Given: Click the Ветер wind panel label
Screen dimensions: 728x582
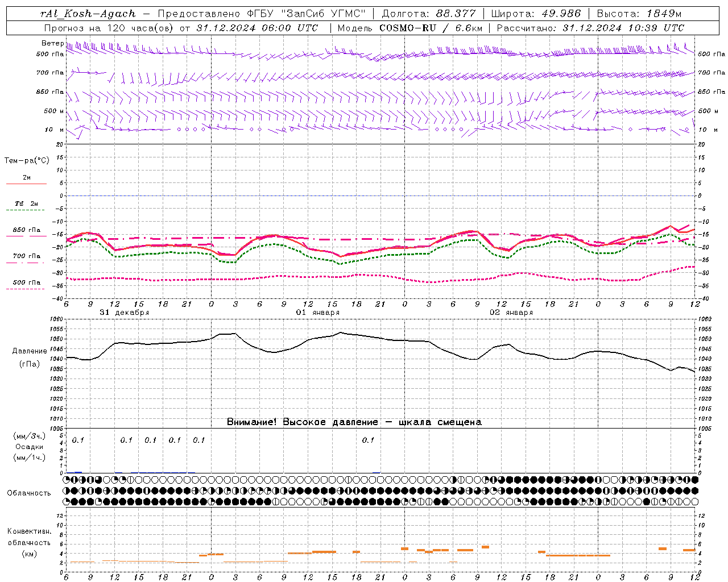Looking at the screenshot, I should (52, 43).
